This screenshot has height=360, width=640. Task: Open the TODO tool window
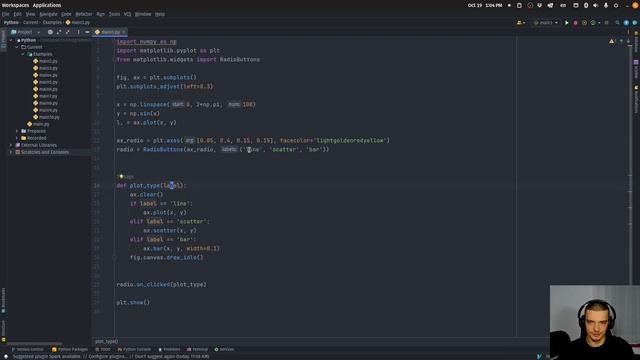[103, 349]
